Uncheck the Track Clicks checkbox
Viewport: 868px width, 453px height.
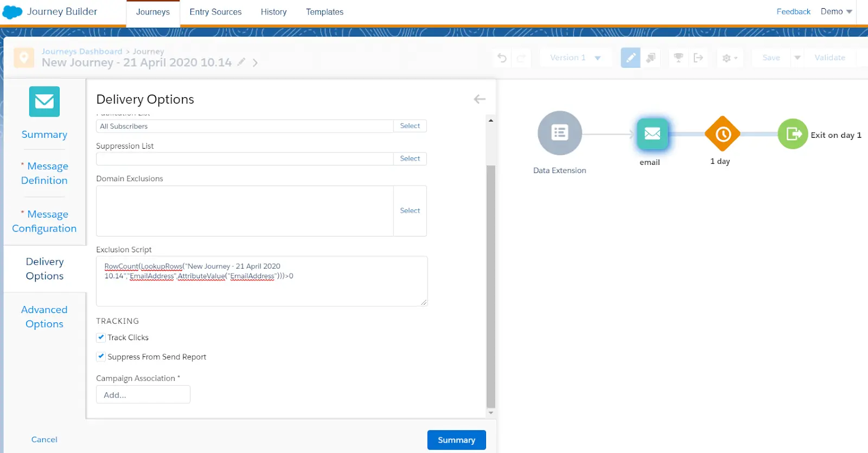[101, 337]
